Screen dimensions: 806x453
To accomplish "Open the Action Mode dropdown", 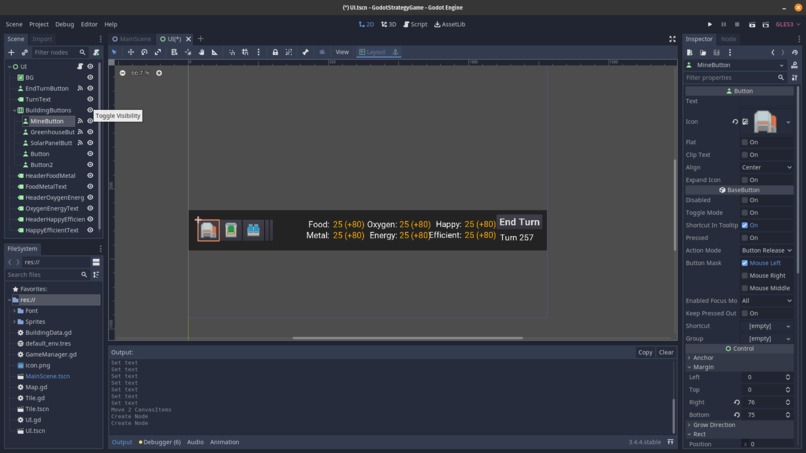I will tap(766, 250).
